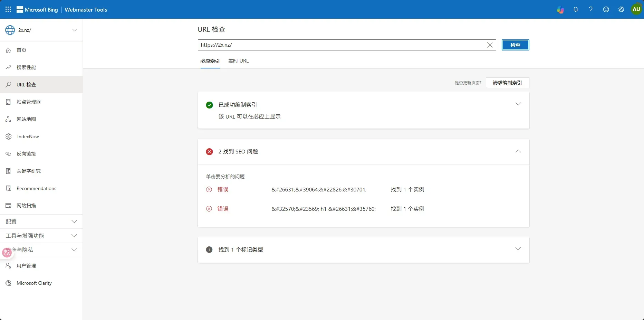Screen dimensions: 644x320
Task: Switch to the 实时 URL tab
Action: click(x=238, y=61)
